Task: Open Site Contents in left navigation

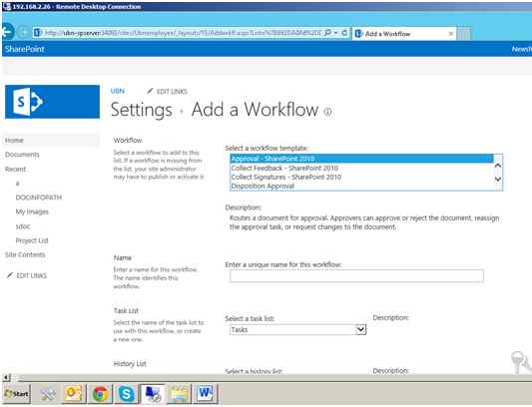Action: (x=25, y=254)
